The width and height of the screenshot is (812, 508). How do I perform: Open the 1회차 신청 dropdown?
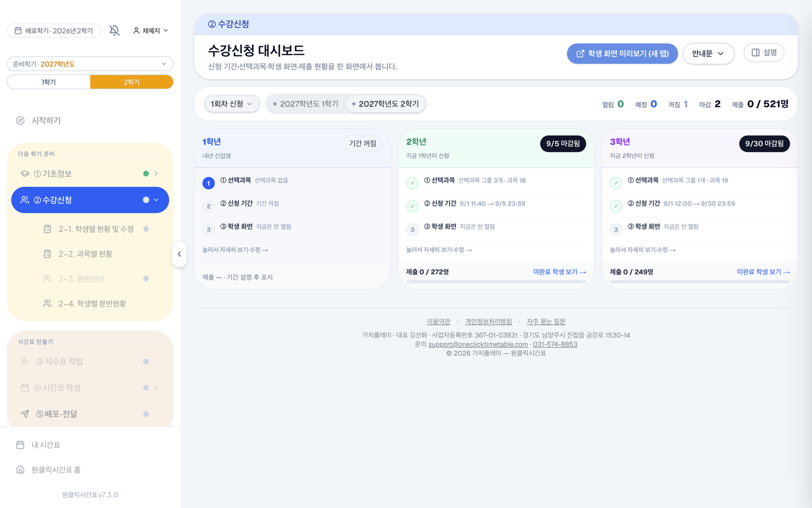232,104
